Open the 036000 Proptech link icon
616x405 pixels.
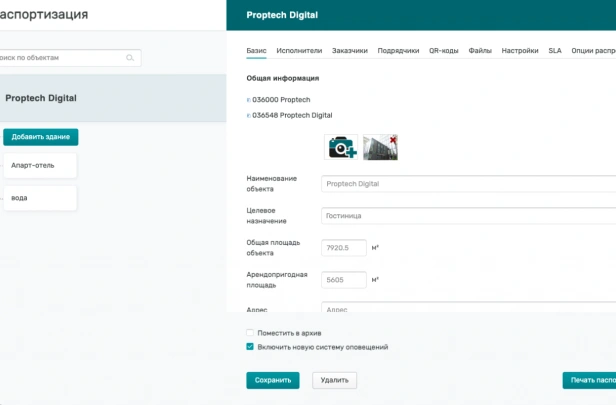click(248, 100)
